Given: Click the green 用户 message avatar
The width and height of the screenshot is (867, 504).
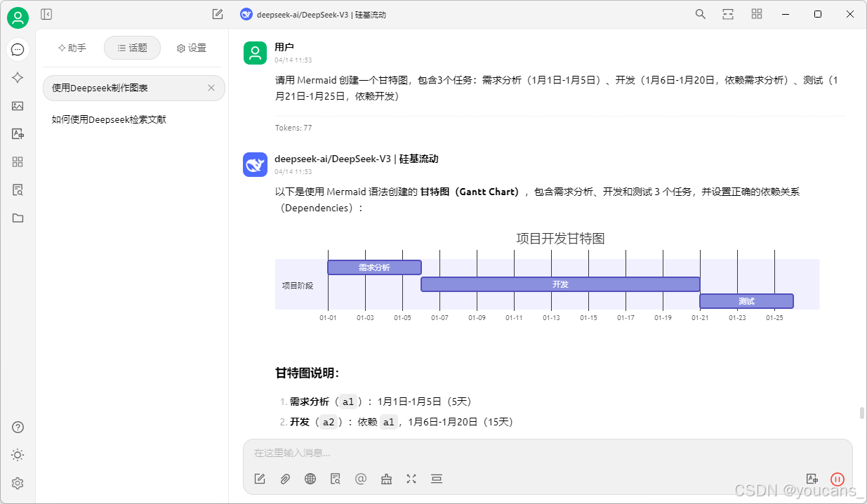Looking at the screenshot, I should pyautogui.click(x=255, y=53).
